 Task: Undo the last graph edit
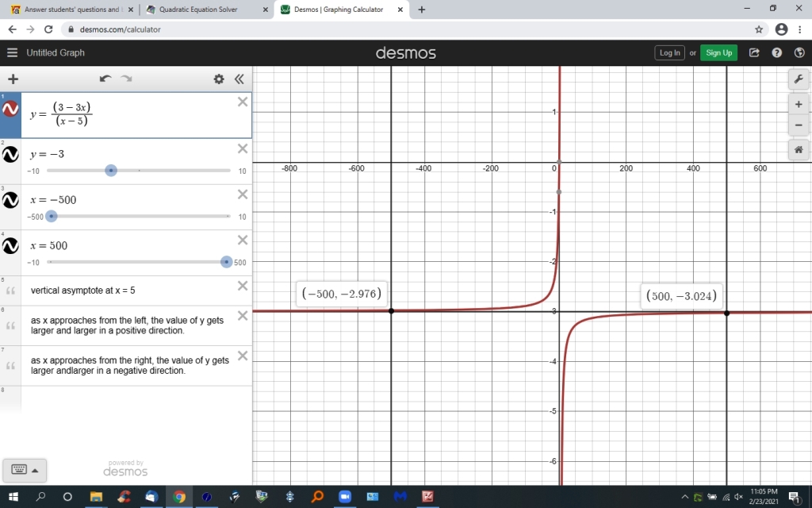(x=105, y=79)
